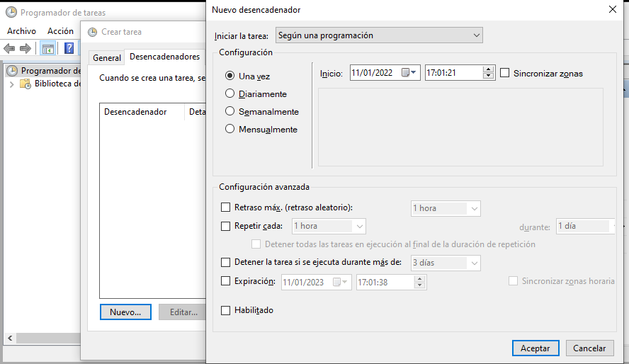
Task: Check the Habilitado checkbox
Action: (x=226, y=310)
